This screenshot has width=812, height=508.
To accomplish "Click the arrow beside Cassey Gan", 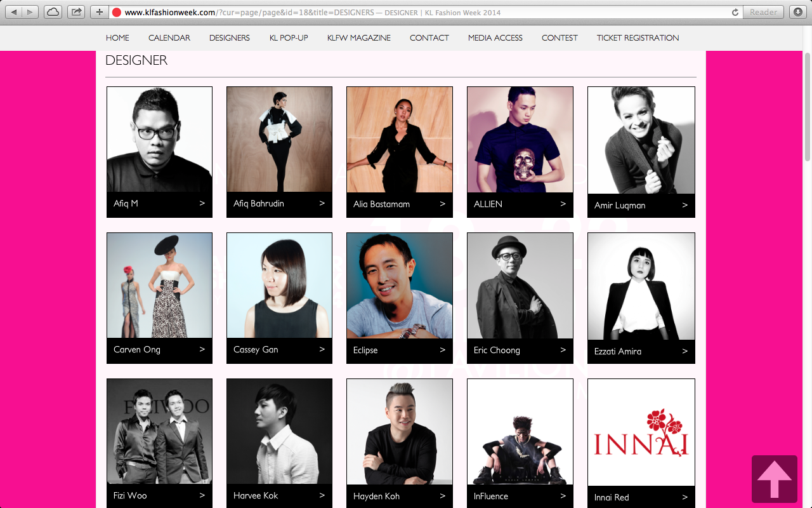I will pos(322,349).
